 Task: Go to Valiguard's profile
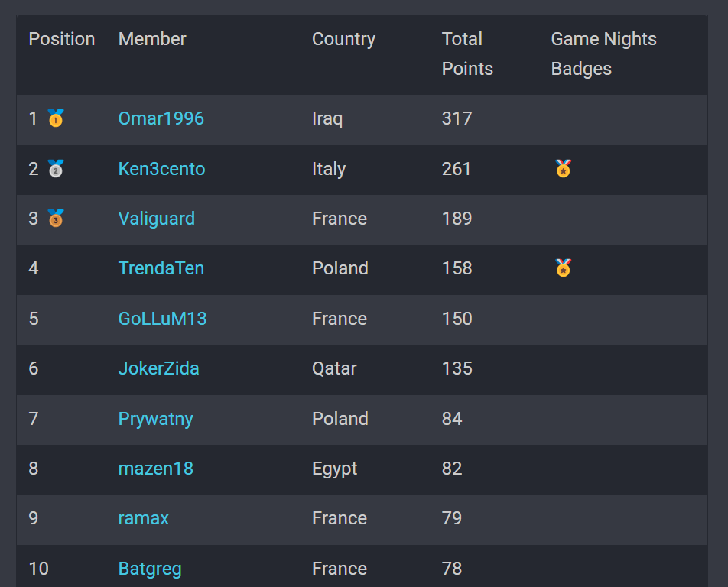[x=156, y=219]
